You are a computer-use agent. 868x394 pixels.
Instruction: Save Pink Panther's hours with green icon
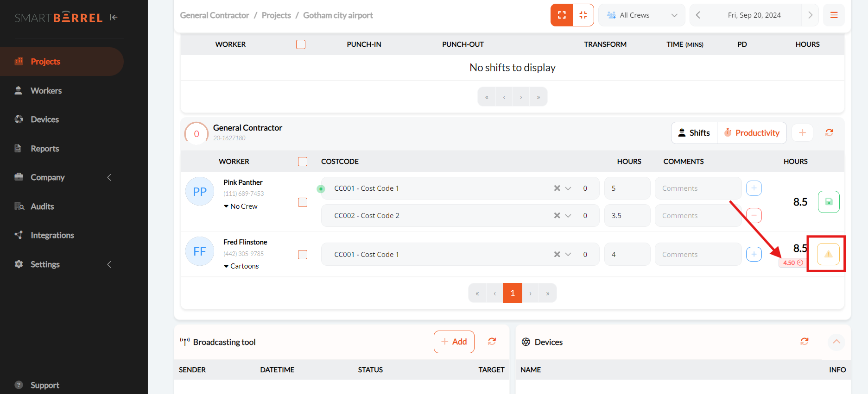[829, 202]
